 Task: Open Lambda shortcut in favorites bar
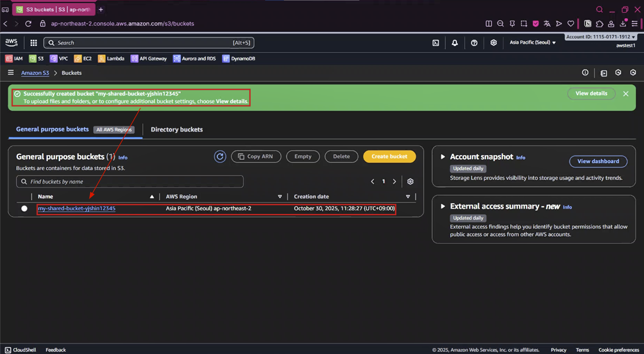(x=111, y=59)
